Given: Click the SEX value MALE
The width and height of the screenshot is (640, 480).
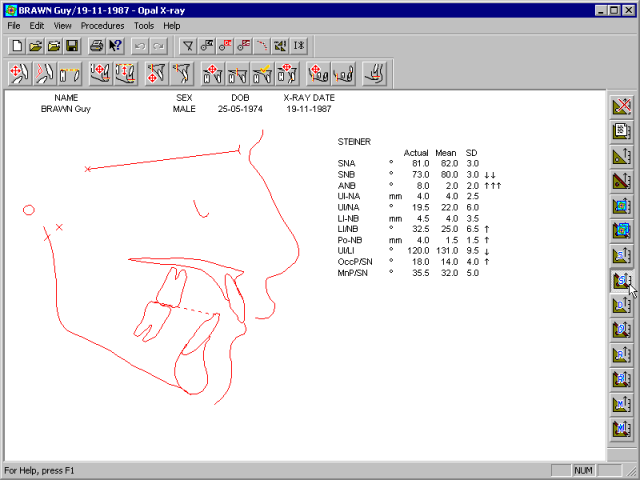Looking at the screenshot, I should coord(184,109).
